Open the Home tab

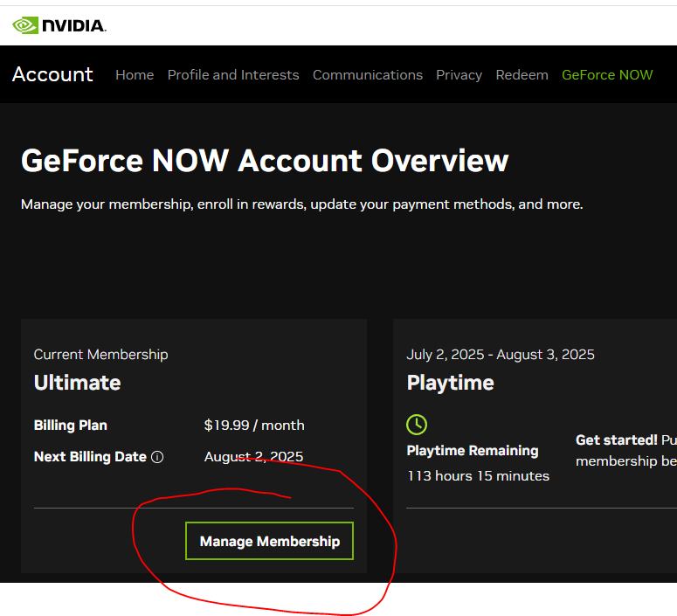tap(135, 75)
